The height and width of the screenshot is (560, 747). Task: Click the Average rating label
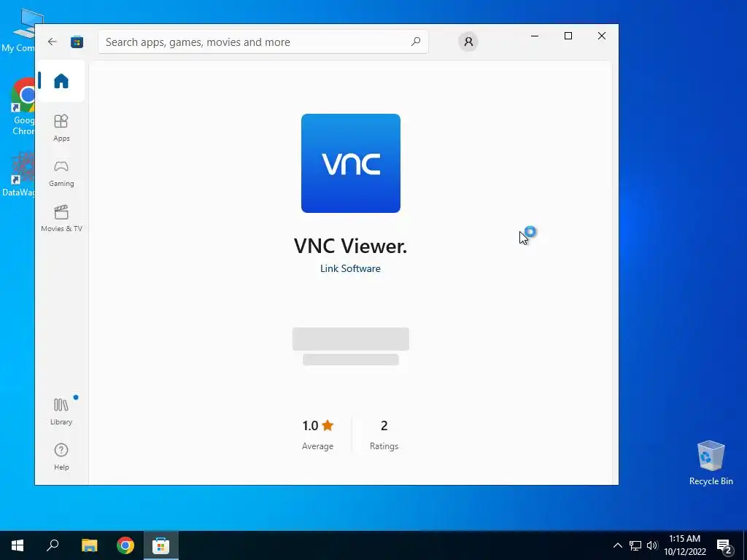(317, 446)
